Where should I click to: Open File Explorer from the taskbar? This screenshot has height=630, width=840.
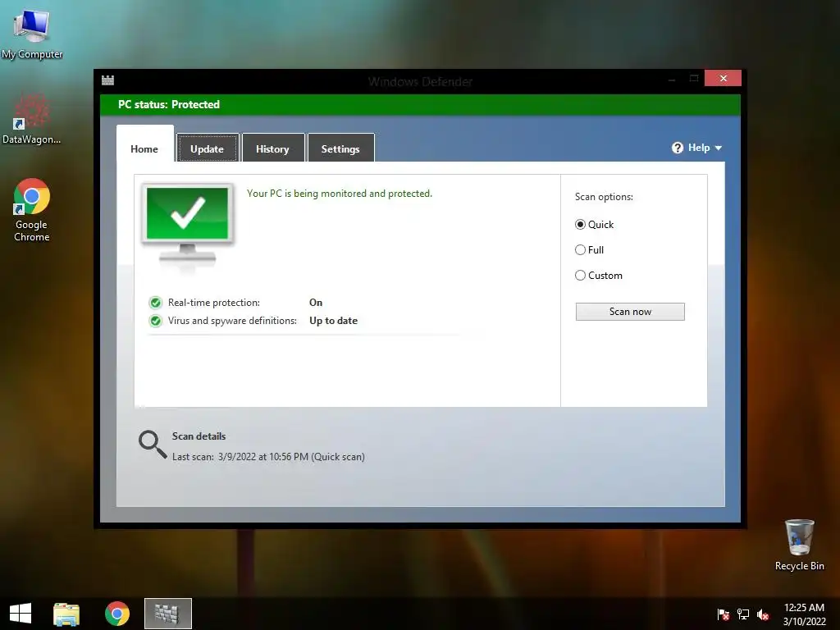point(66,614)
